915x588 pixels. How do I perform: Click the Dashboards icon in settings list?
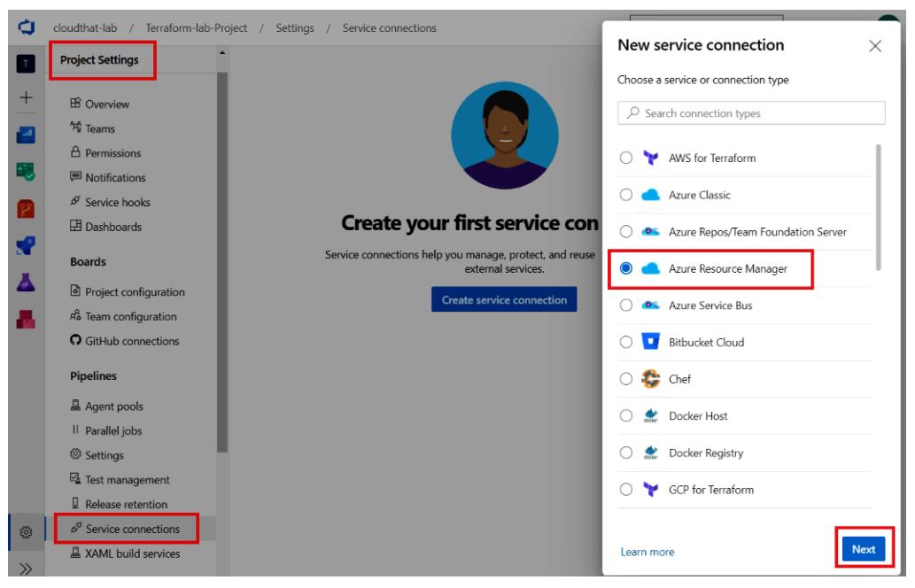75,226
